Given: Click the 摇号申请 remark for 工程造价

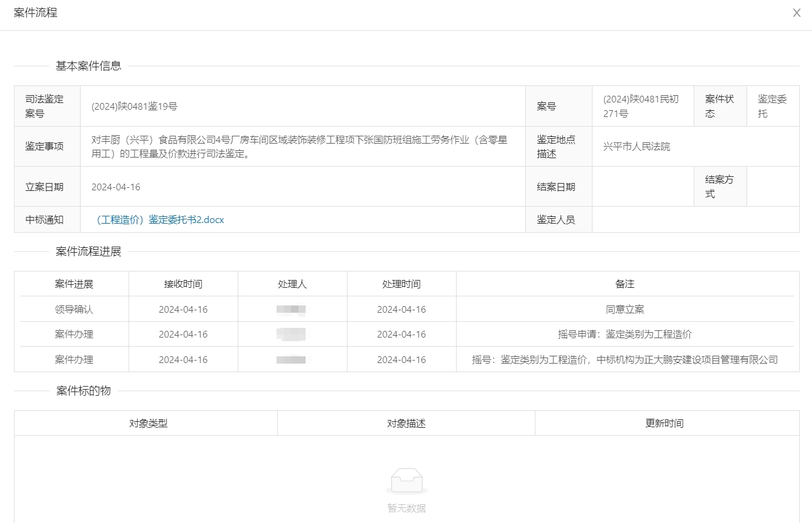Looking at the screenshot, I should click(625, 334).
